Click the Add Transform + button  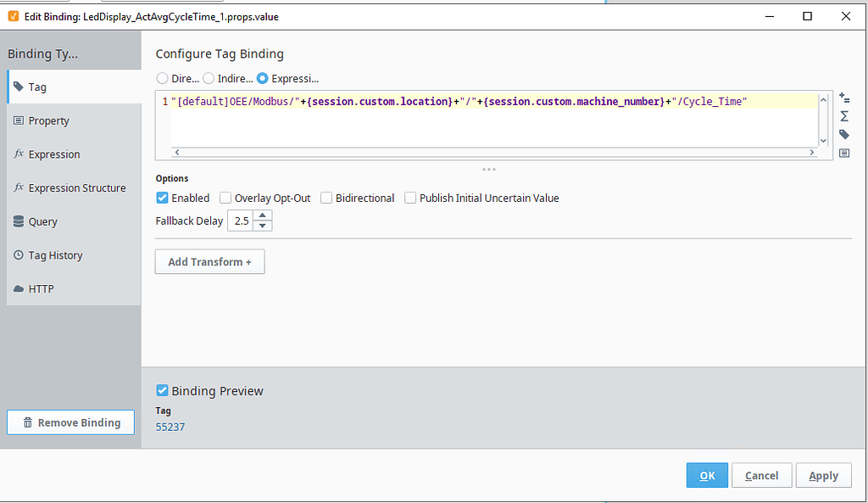pyautogui.click(x=209, y=261)
